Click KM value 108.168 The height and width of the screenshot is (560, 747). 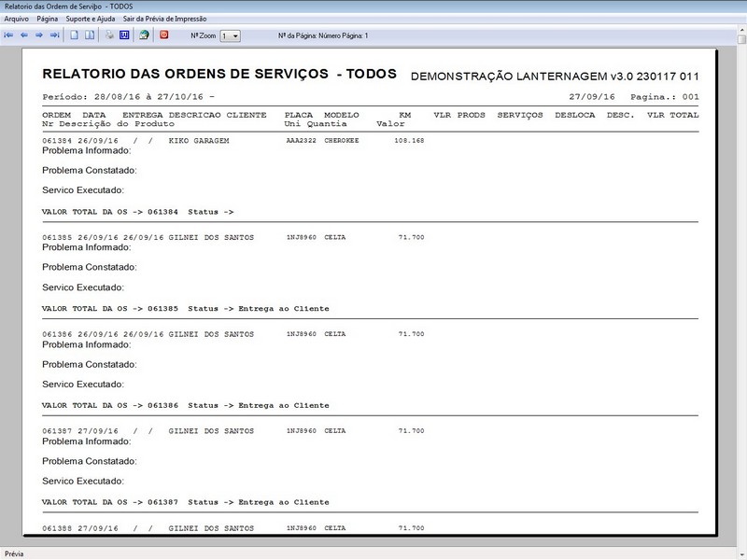point(409,141)
